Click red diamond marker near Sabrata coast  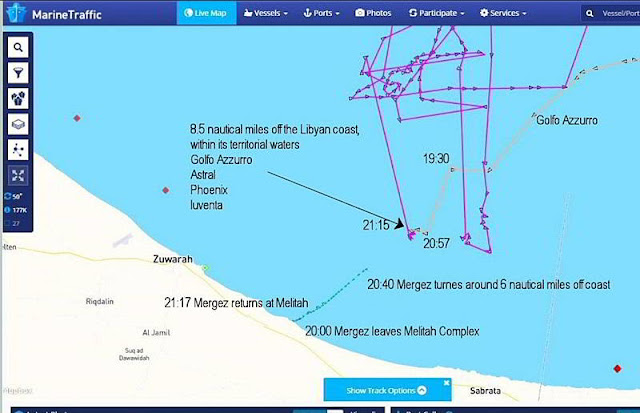[617, 369]
